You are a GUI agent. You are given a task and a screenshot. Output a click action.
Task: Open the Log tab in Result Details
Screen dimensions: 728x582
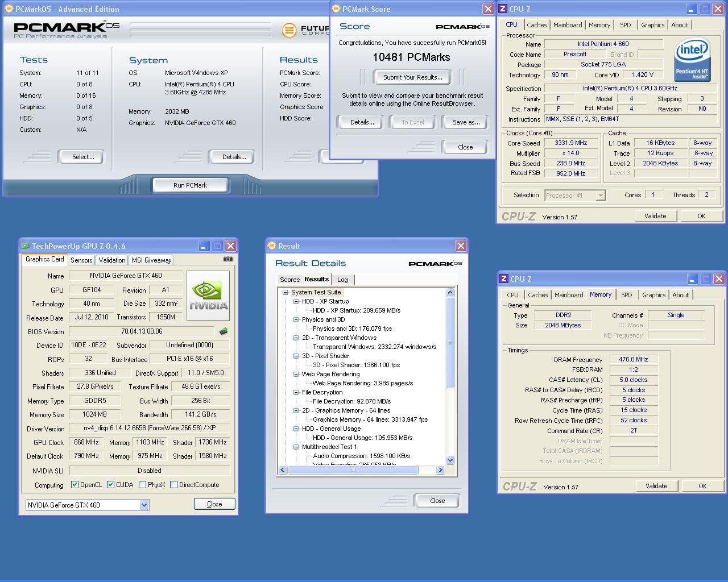click(x=342, y=280)
